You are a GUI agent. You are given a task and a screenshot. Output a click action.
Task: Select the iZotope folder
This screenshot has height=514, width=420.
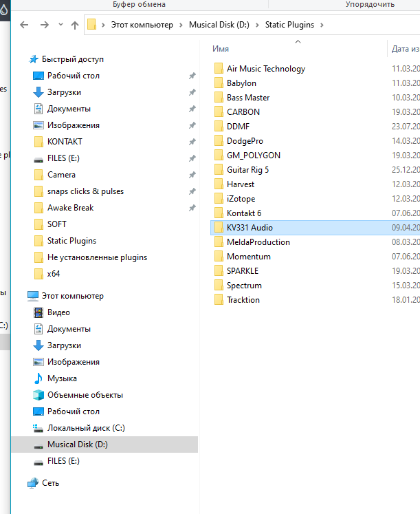tap(241, 199)
